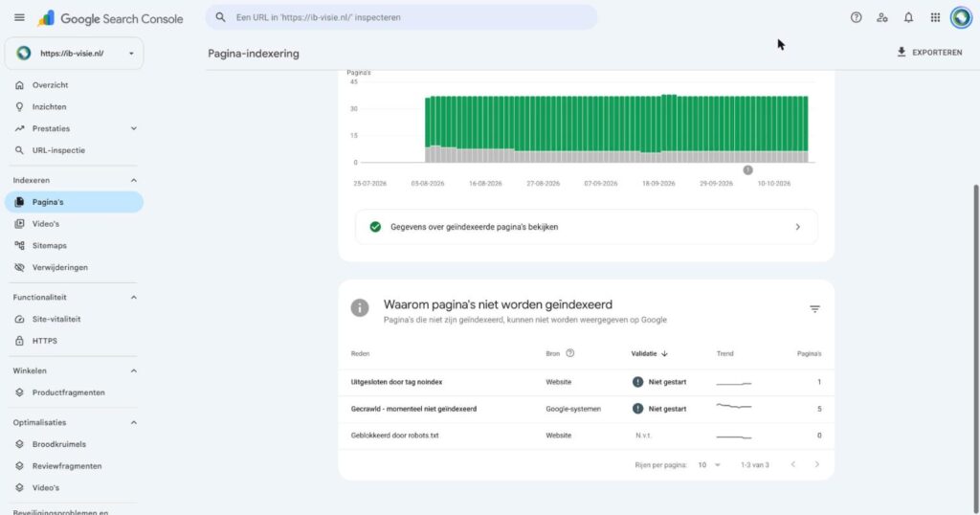Image resolution: width=980 pixels, height=515 pixels.
Task: Collapse the Functionaliteit section
Action: (133, 298)
